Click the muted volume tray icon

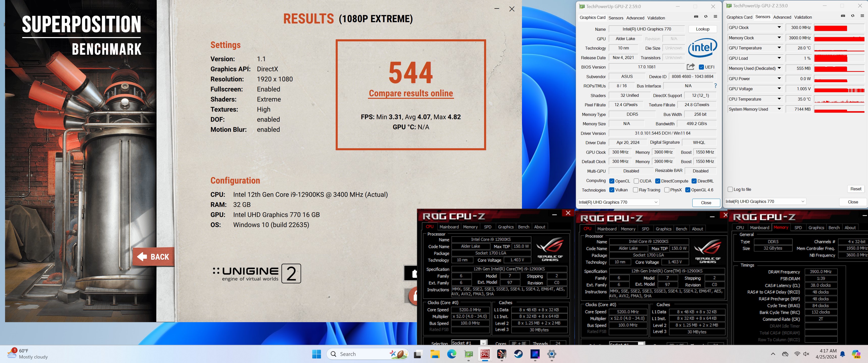tap(806, 354)
